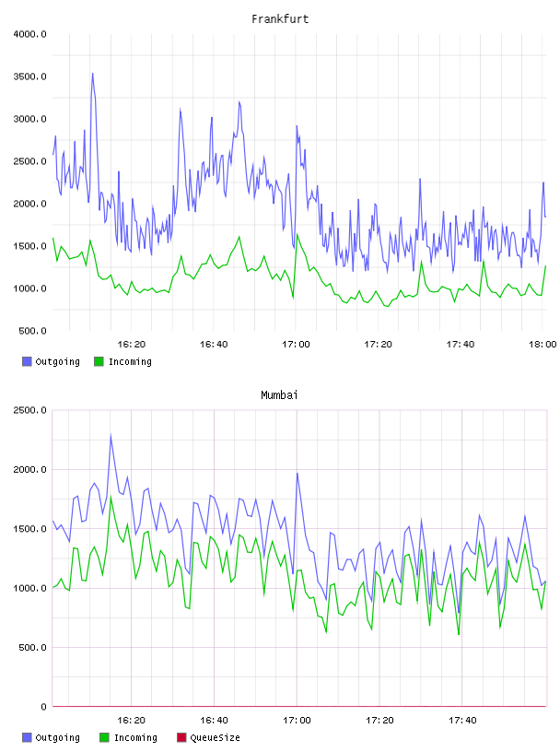Click the 18:00 time label on Frankfurt chart

tap(542, 345)
